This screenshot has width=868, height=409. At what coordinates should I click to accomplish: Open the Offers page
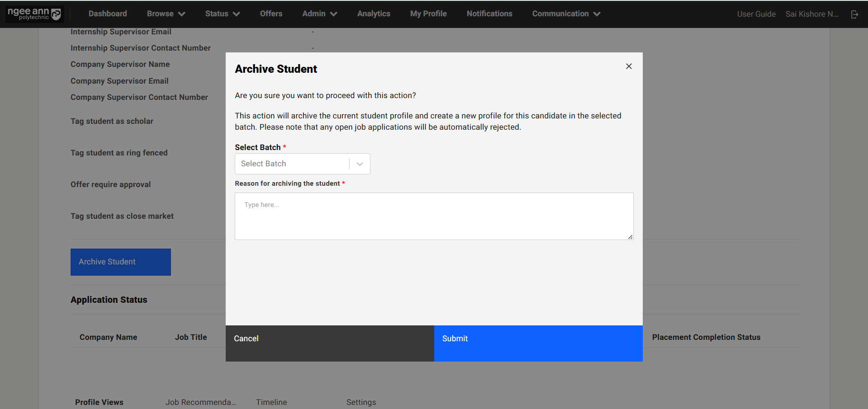tap(270, 14)
